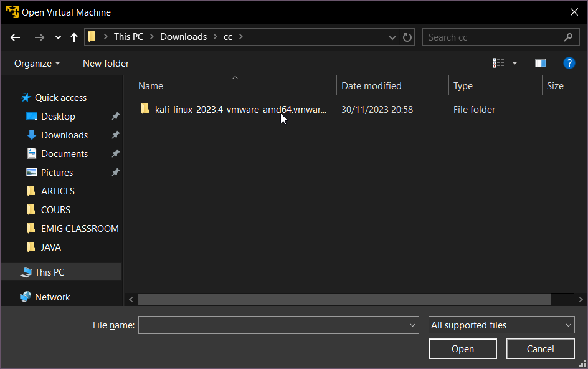Select This PC in the sidebar
Image resolution: width=588 pixels, height=369 pixels.
click(49, 272)
